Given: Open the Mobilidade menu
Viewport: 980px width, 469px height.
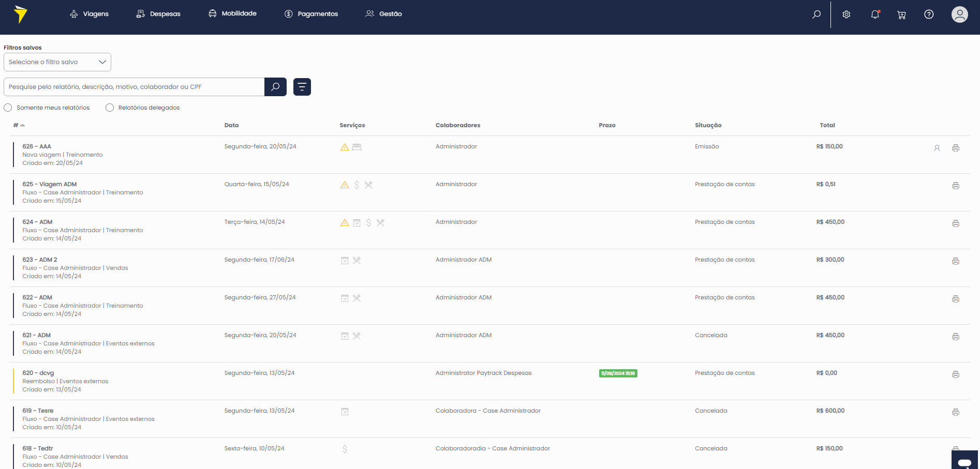Looking at the screenshot, I should (232, 13).
